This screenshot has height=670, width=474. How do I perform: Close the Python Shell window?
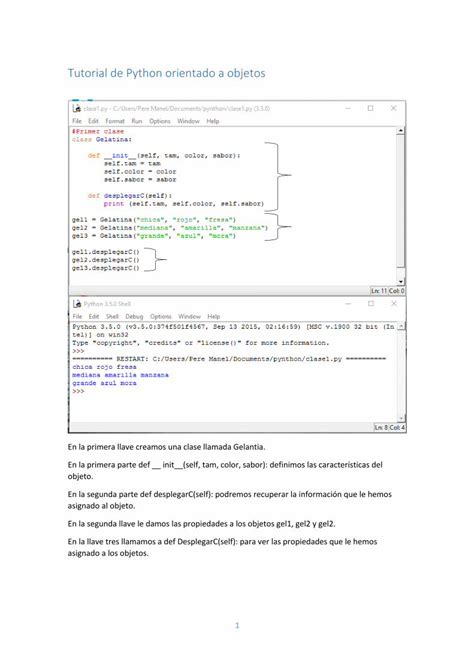pyautogui.click(x=394, y=303)
